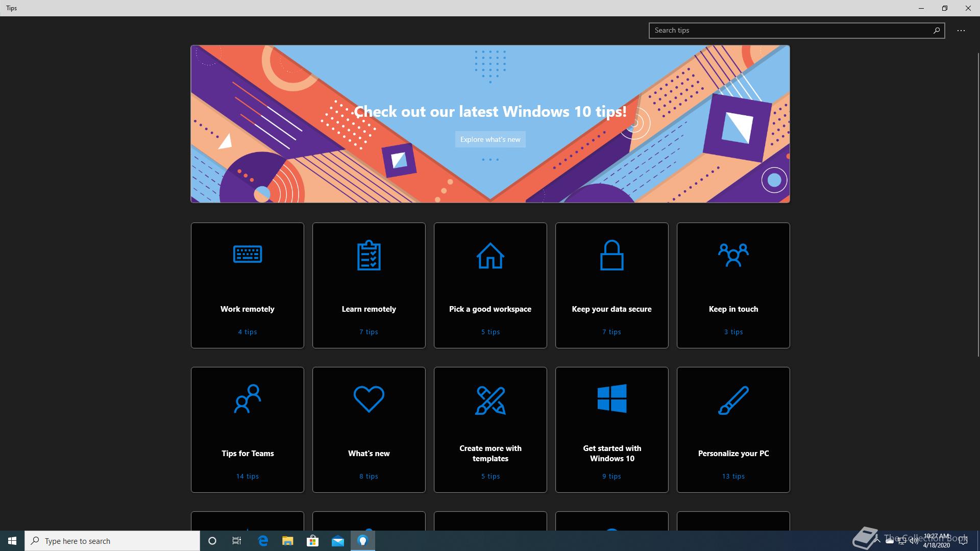Click the '7 tips' link under Learn remotely
Image resolution: width=980 pixels, height=551 pixels.
[369, 332]
